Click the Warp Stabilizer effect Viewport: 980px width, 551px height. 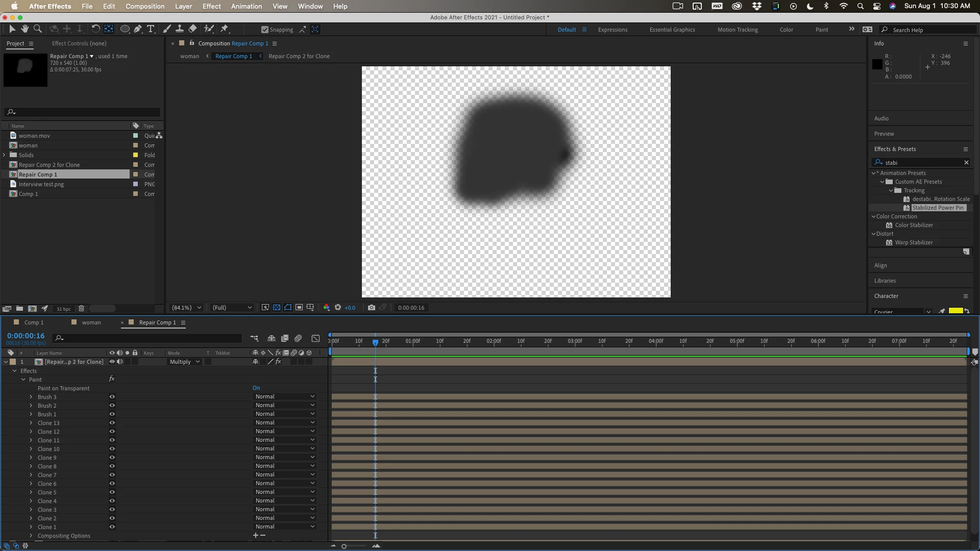tap(914, 242)
